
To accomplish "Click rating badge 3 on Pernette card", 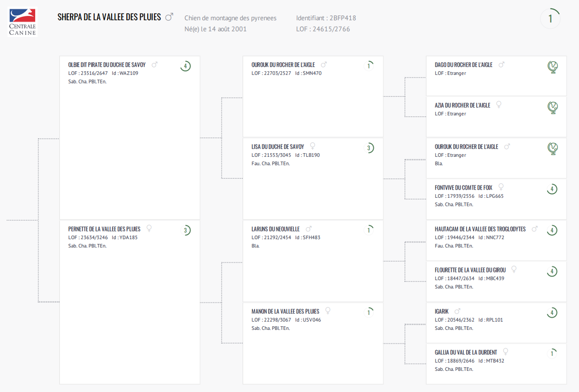I will click(x=185, y=230).
